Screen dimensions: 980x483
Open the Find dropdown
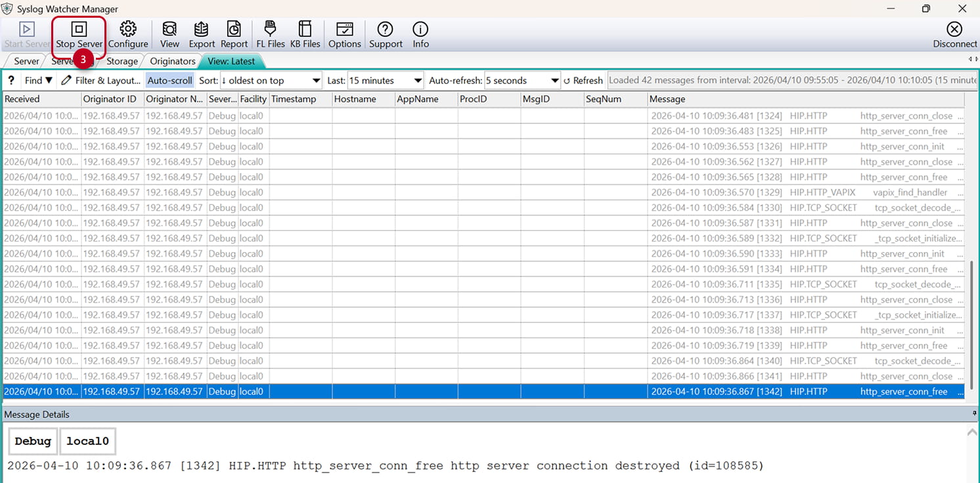click(39, 80)
